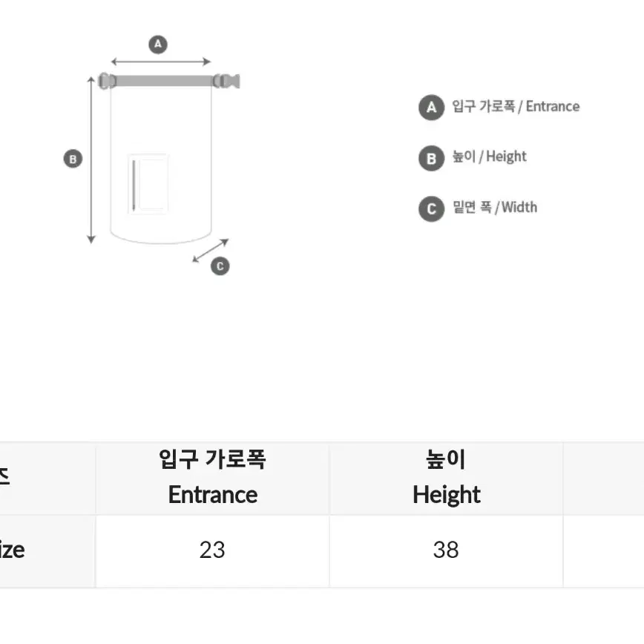Click the Height column header in table
The width and height of the screenshot is (644, 644).
pyautogui.click(x=446, y=479)
